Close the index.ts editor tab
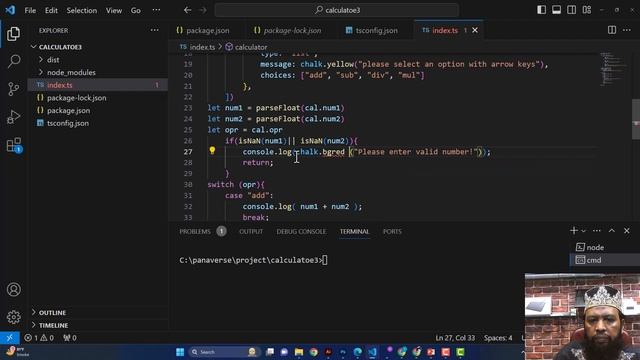The width and height of the screenshot is (640, 360). (x=475, y=30)
